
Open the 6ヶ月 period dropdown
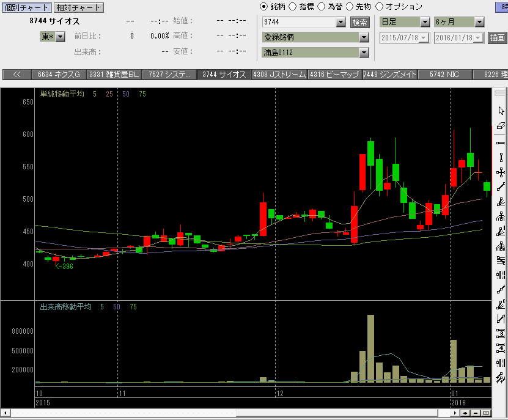[x=479, y=22]
